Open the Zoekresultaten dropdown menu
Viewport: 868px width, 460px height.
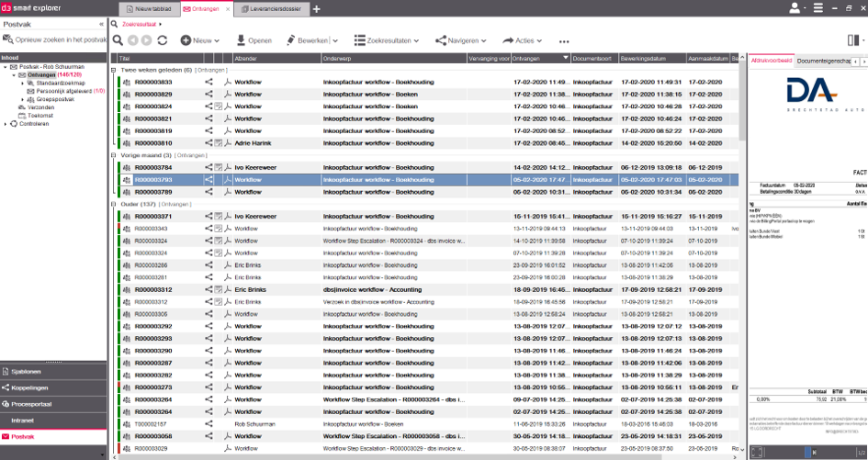point(387,40)
